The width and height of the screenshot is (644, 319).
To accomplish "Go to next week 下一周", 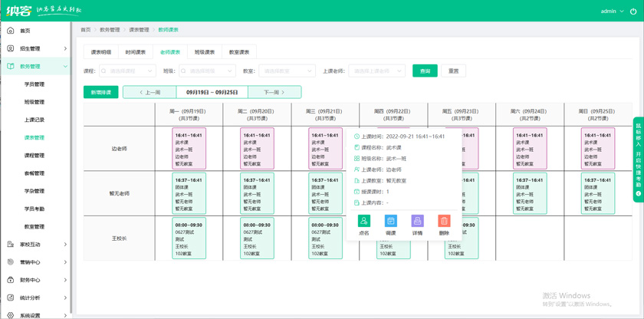I will [x=274, y=92].
